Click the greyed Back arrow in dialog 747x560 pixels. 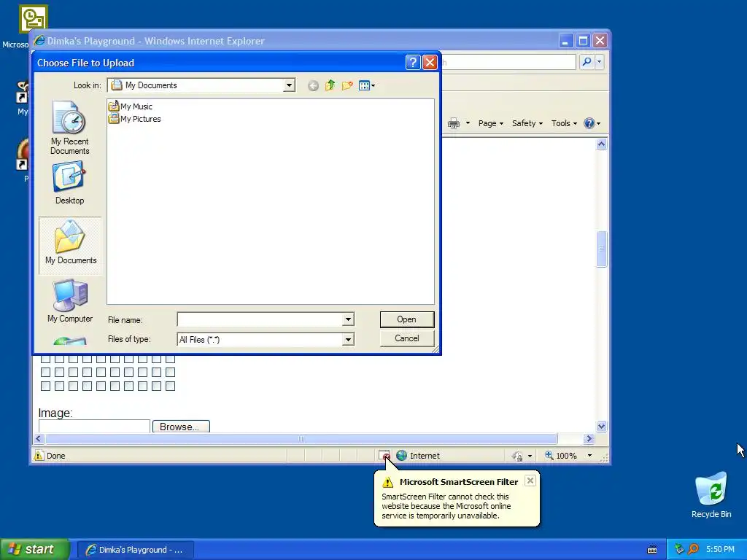313,86
